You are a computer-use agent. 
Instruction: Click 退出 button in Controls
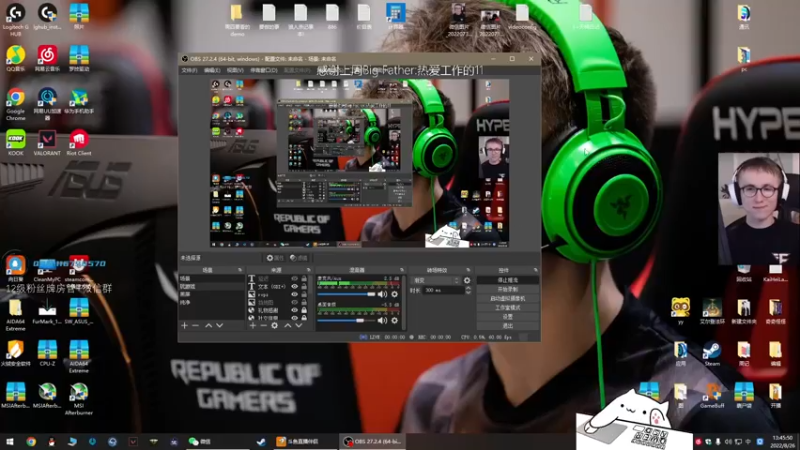point(507,326)
